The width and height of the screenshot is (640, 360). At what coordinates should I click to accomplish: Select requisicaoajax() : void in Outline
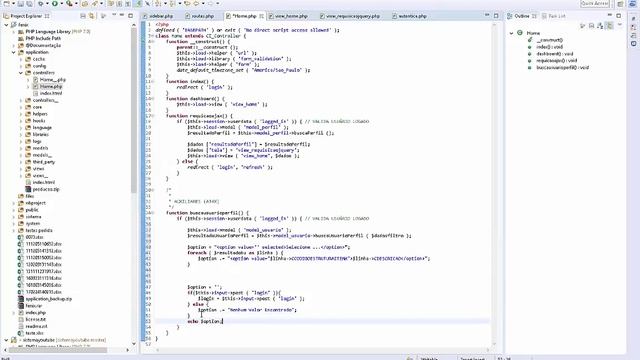[x=556, y=60]
